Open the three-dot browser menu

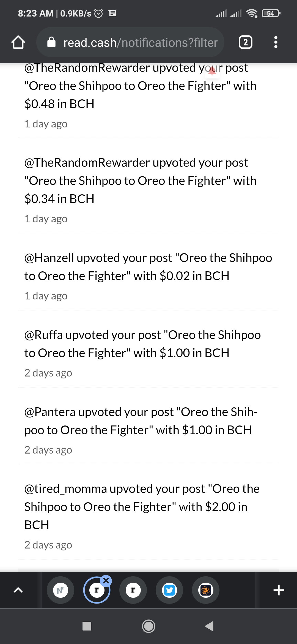[x=276, y=42]
